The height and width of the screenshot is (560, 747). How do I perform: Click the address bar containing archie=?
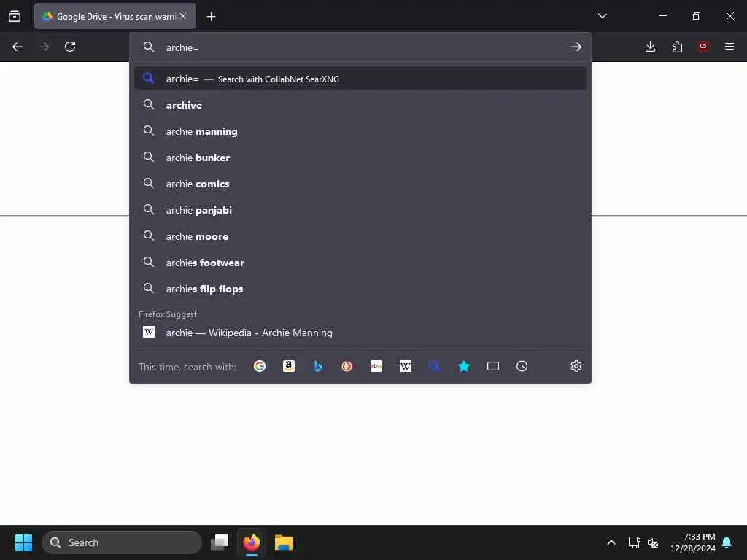coord(360,47)
